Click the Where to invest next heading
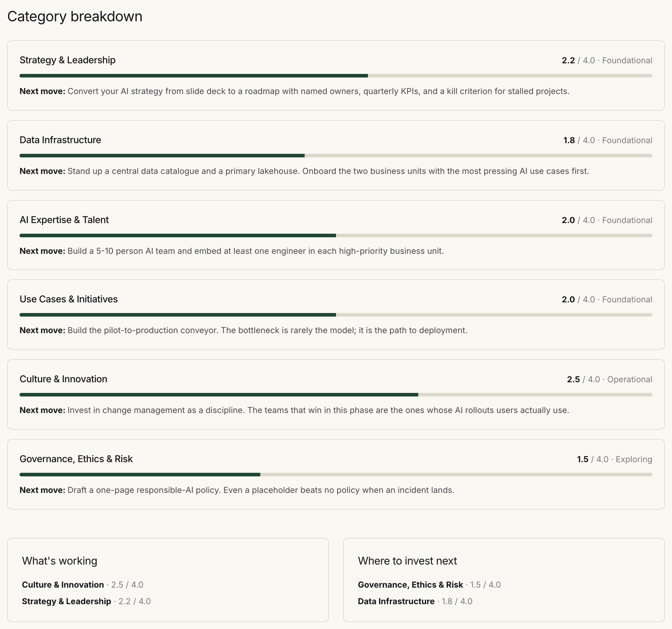 (x=407, y=561)
